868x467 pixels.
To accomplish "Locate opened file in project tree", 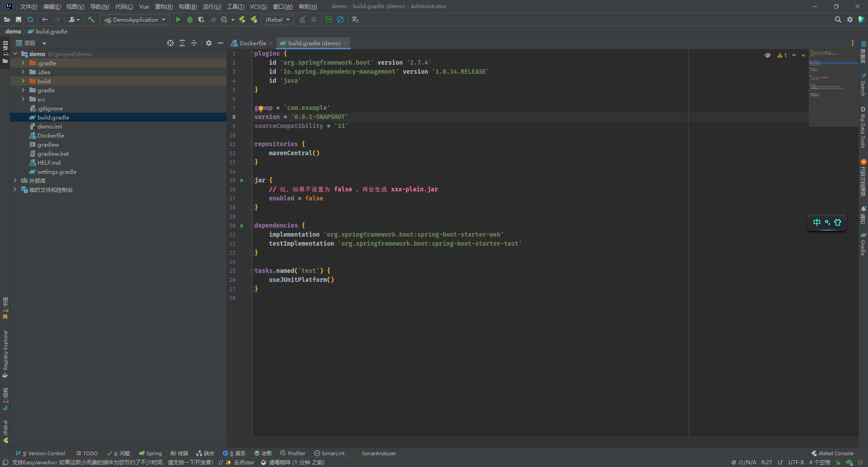I will 170,43.
